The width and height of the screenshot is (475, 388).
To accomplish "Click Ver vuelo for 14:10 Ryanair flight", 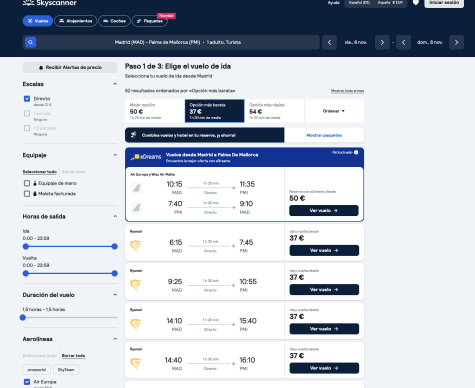I will 324,329.
